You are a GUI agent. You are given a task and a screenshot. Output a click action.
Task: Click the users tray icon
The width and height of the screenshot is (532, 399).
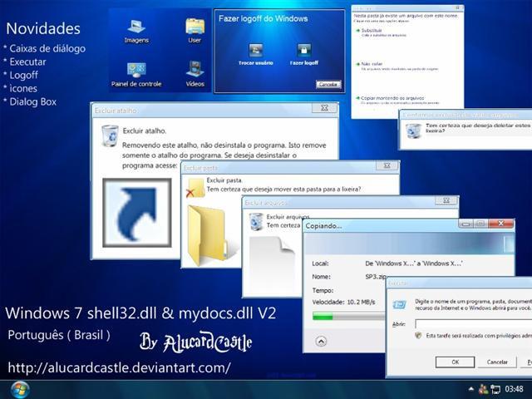tap(484, 389)
